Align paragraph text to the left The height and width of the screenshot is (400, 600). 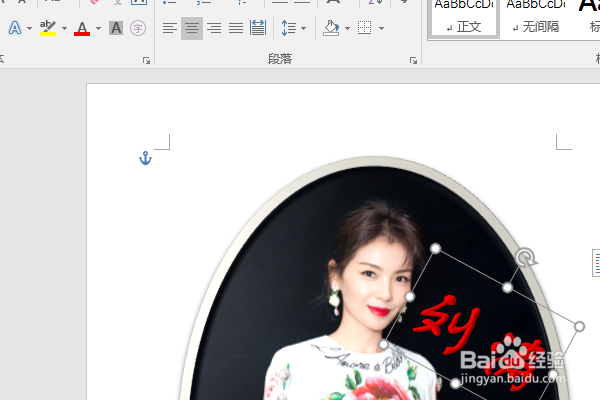coord(170,28)
